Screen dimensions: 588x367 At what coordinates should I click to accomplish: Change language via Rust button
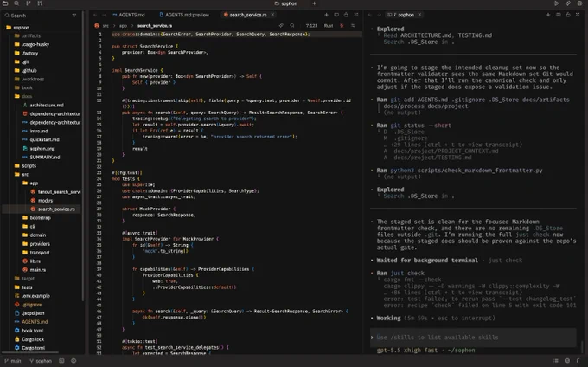[x=329, y=25]
